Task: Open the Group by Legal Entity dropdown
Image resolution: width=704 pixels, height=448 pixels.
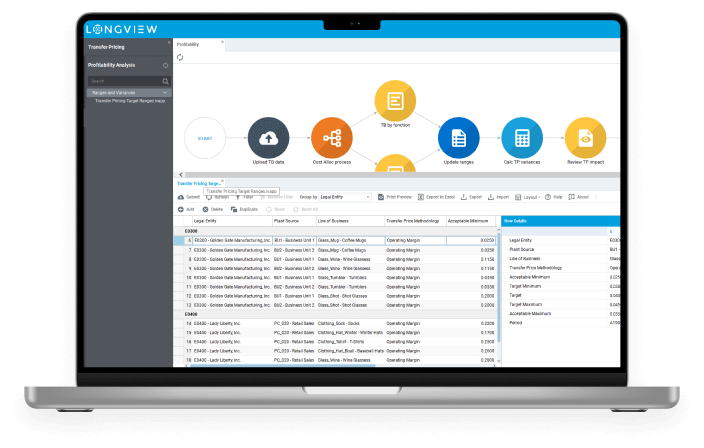Action: pos(345,197)
